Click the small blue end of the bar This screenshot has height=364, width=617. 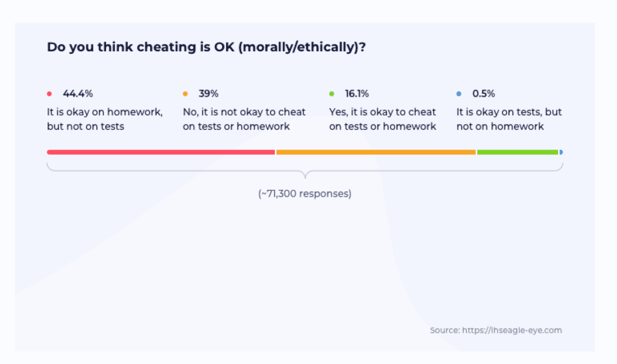(x=561, y=152)
